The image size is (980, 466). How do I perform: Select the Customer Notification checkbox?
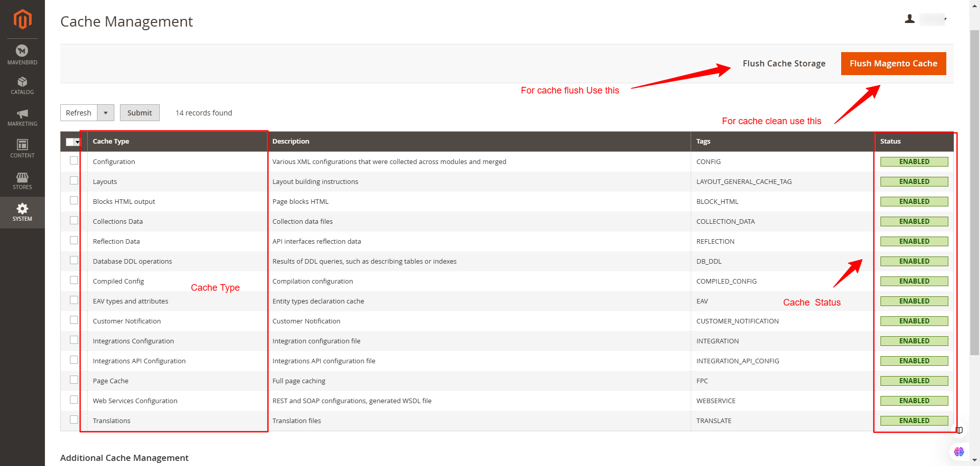pos(74,320)
